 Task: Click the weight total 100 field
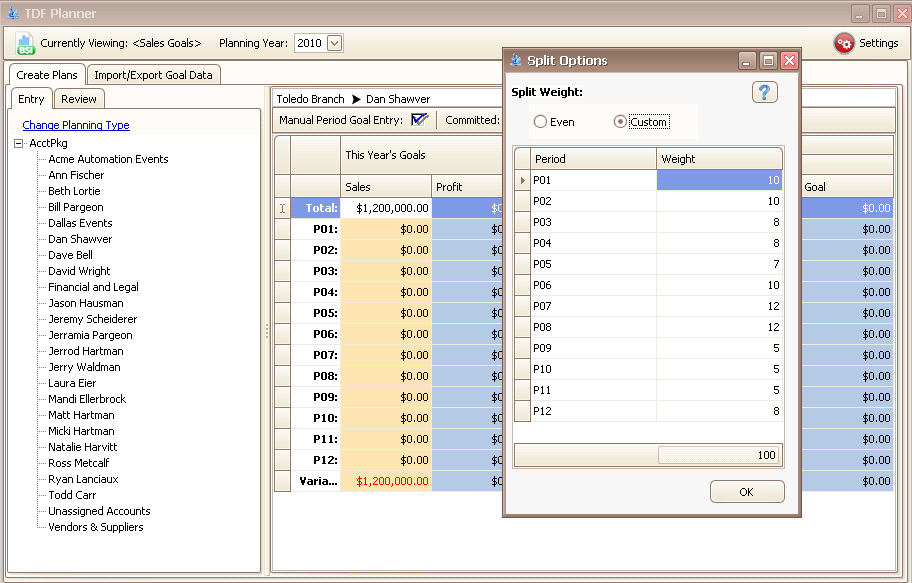[719, 455]
